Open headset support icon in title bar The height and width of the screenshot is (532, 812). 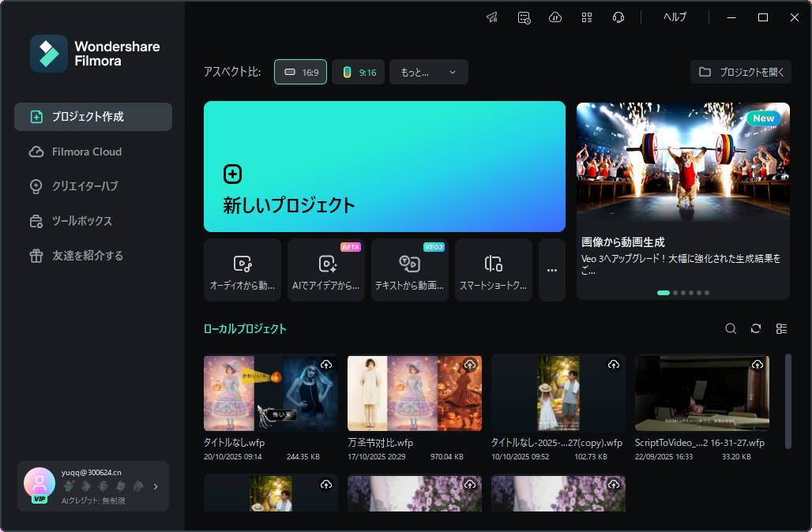click(618, 17)
